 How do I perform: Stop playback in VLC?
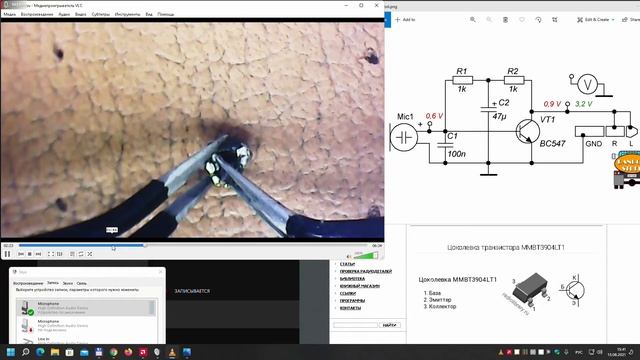click(x=29, y=254)
